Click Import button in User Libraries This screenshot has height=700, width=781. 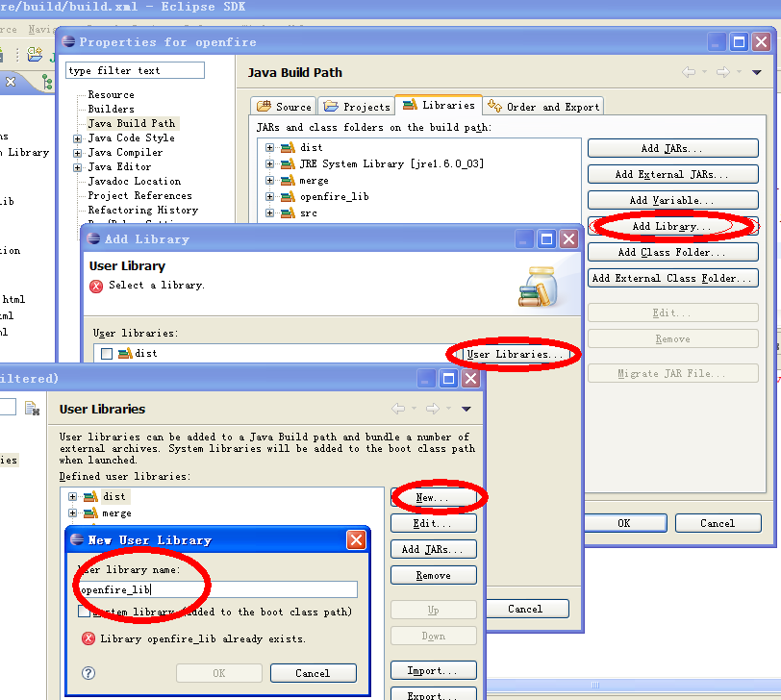pos(434,670)
